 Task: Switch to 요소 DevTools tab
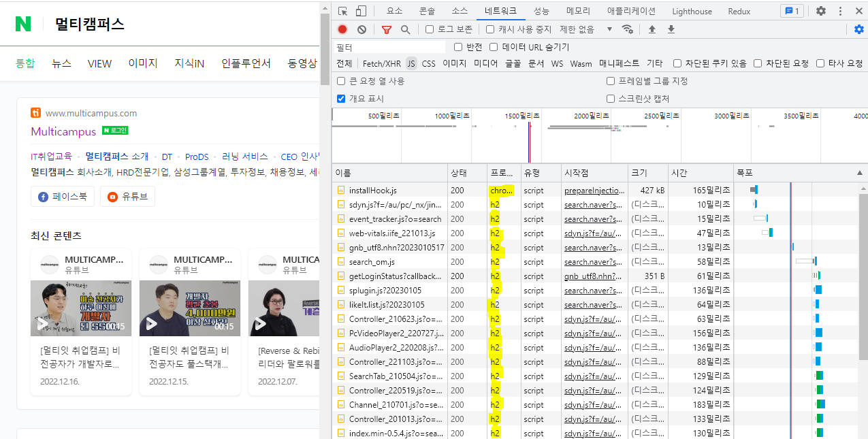pos(395,11)
